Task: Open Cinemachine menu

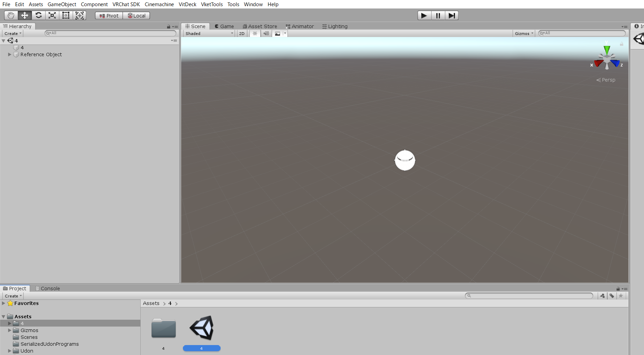Action: point(159,4)
